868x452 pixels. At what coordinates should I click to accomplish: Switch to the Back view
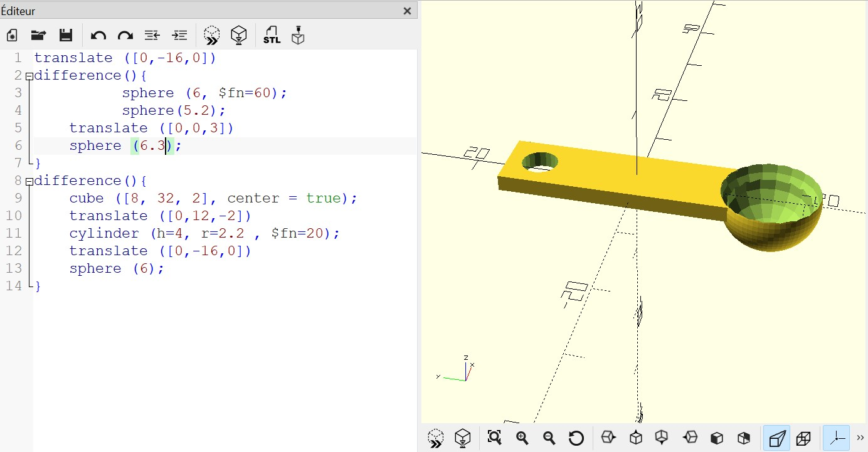coord(744,437)
